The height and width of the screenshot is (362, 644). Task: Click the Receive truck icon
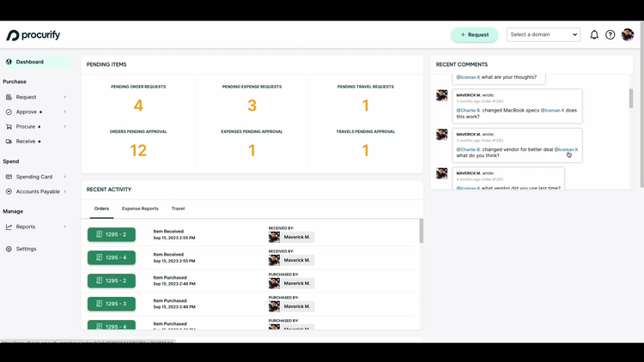point(9,142)
